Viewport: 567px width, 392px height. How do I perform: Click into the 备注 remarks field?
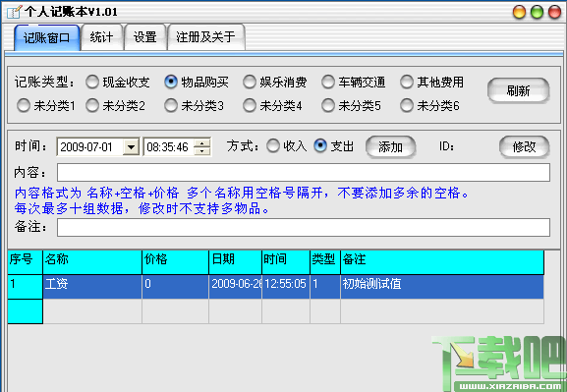(304, 228)
